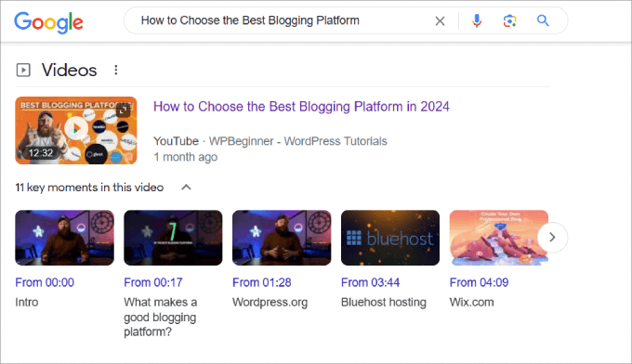Open 'How to Choose the Best Blogging Platform in 2024' link
This screenshot has height=364, width=632.
(301, 107)
